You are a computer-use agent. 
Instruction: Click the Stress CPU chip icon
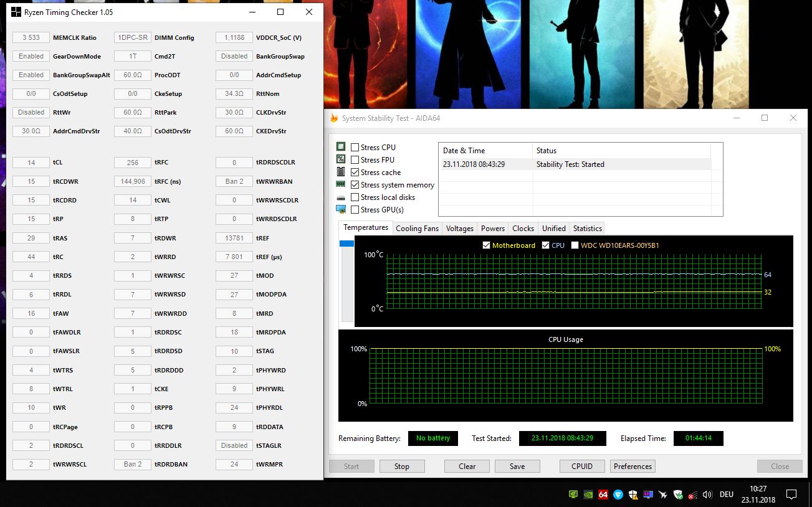click(341, 147)
